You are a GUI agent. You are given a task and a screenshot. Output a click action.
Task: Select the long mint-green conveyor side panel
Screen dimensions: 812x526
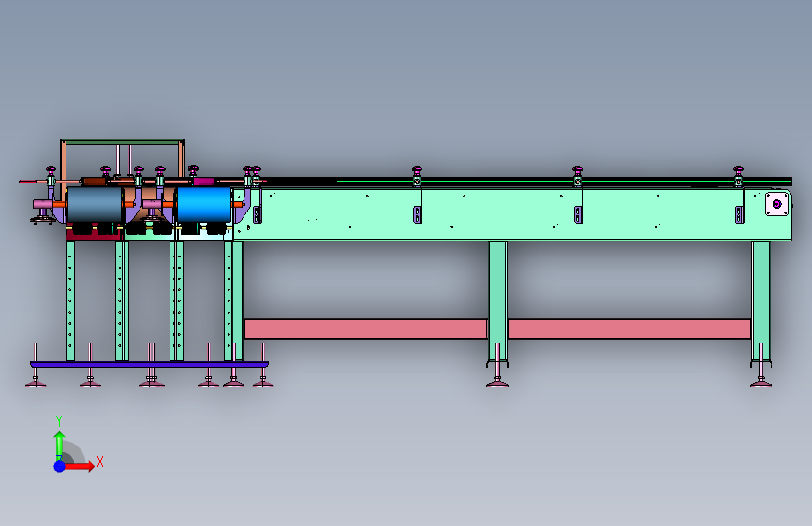point(512,214)
